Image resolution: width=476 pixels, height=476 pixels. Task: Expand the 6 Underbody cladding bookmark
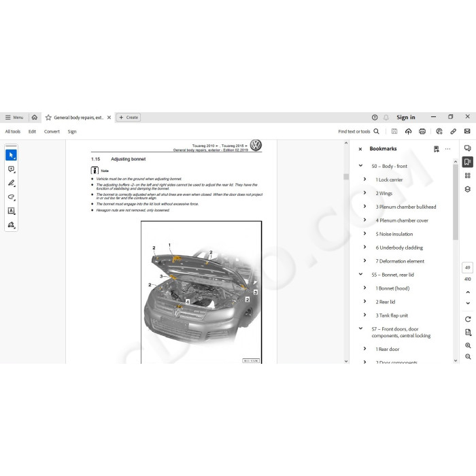click(365, 247)
